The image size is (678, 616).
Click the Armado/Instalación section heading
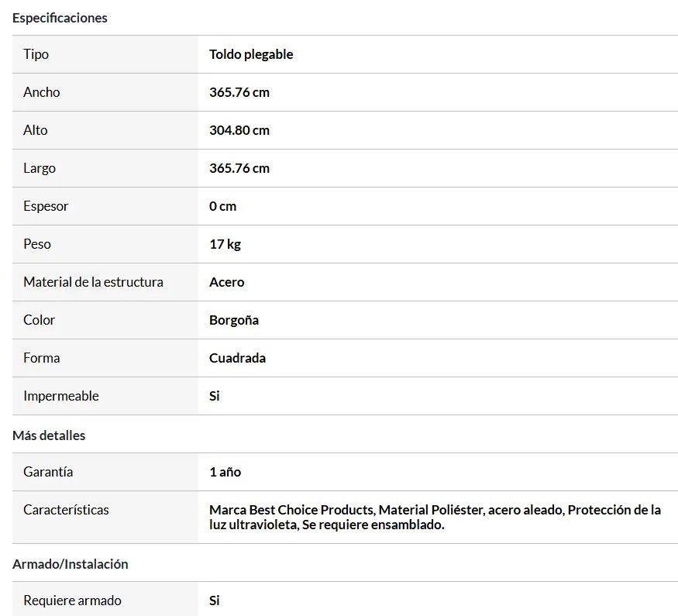click(70, 565)
